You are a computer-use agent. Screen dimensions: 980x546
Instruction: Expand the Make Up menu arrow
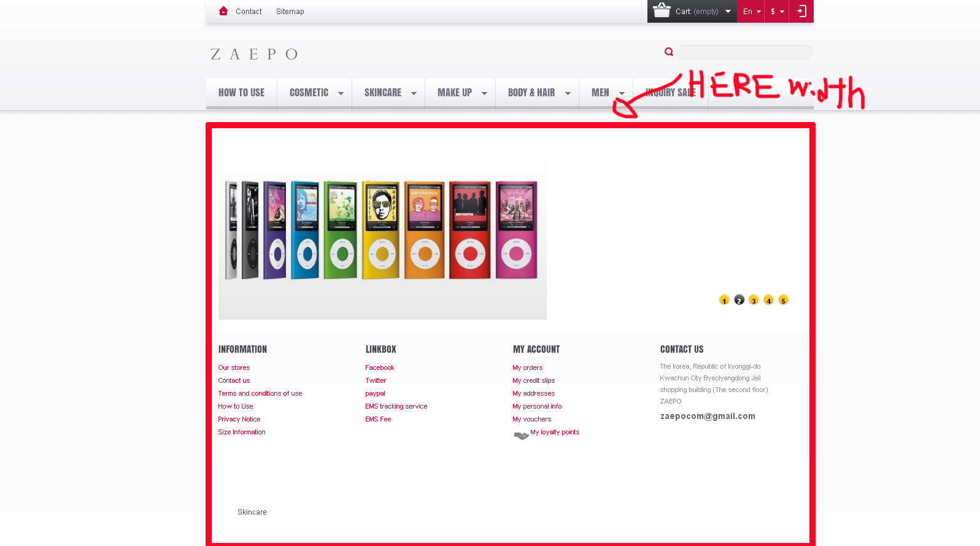click(484, 93)
